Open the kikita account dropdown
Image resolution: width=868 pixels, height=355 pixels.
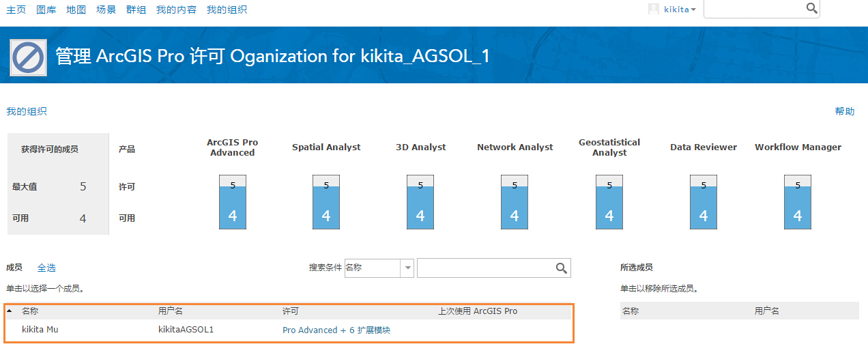click(x=680, y=10)
